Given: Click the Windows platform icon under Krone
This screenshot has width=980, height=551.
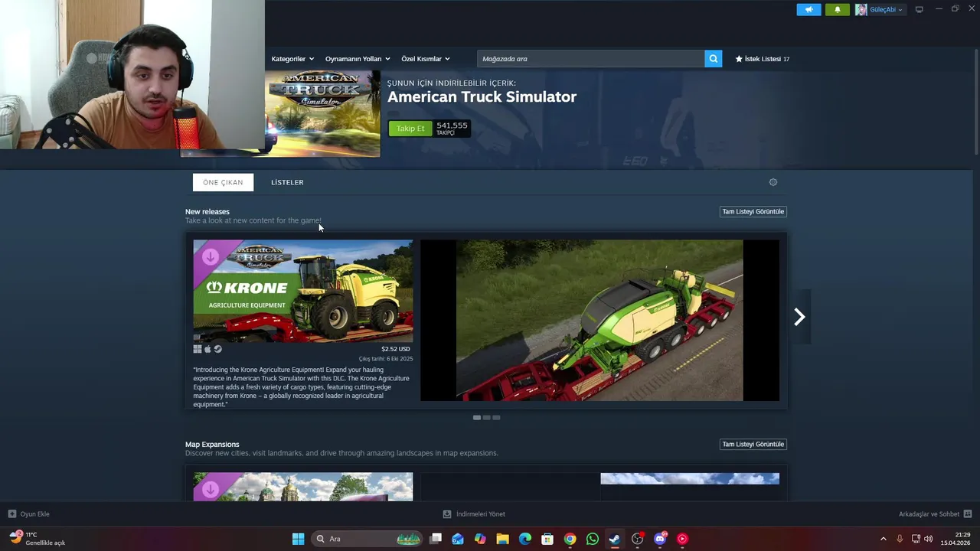Looking at the screenshot, I should [198, 349].
